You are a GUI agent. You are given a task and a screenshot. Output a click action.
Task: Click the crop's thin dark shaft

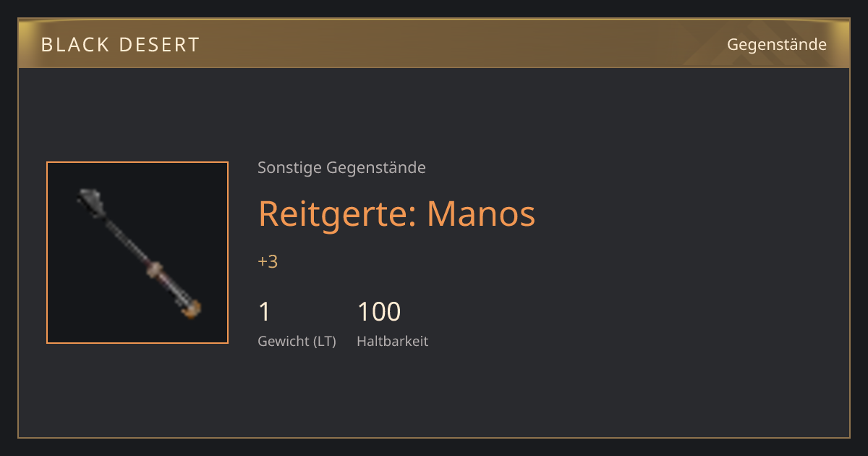click(x=127, y=240)
